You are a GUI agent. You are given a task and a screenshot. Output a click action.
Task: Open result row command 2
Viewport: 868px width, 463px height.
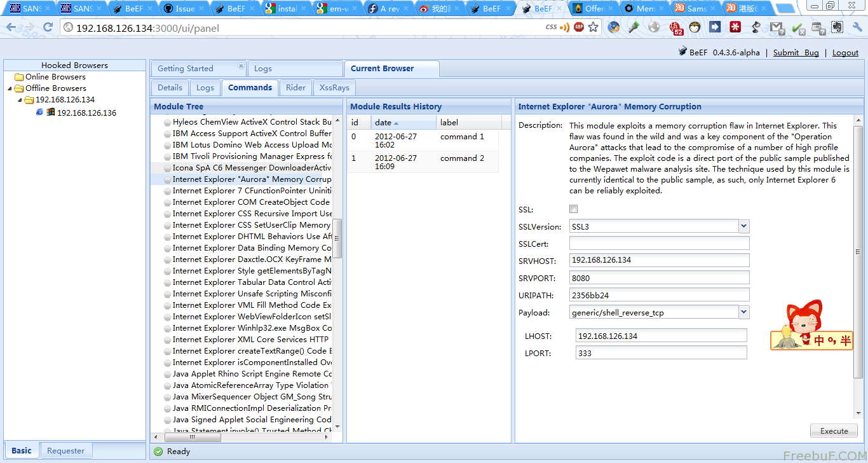tap(423, 162)
